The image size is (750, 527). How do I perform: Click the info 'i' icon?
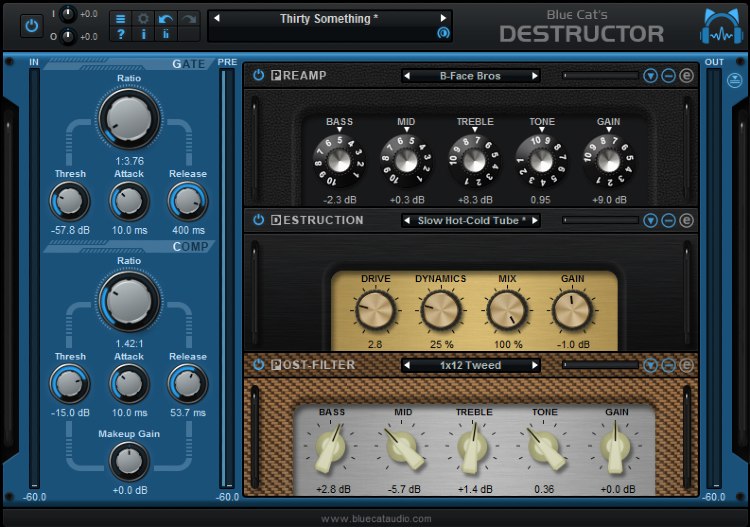click(x=143, y=35)
